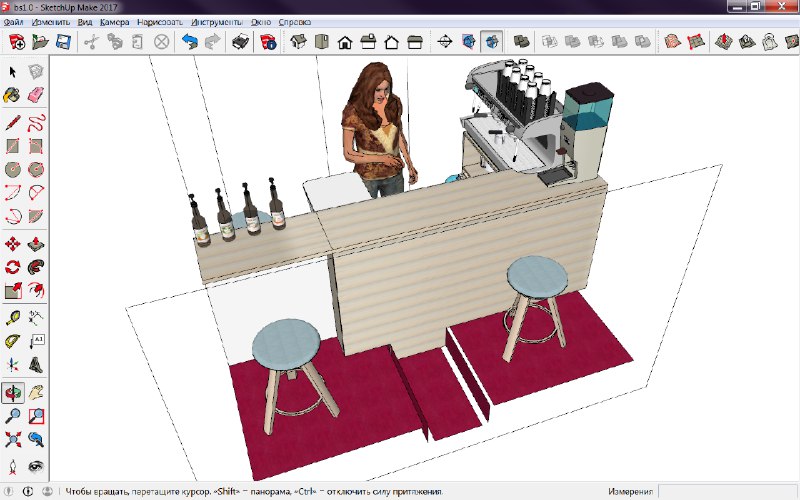Activate the Orbit tool
The width and height of the screenshot is (800, 500).
click(13, 392)
